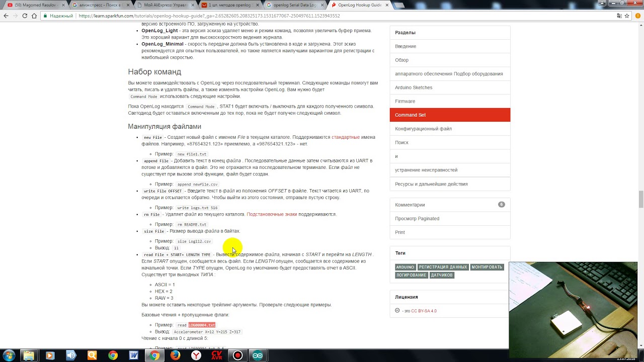
Task: Click the ЛОГИРОВАНИЕ tag
Action: point(411,275)
